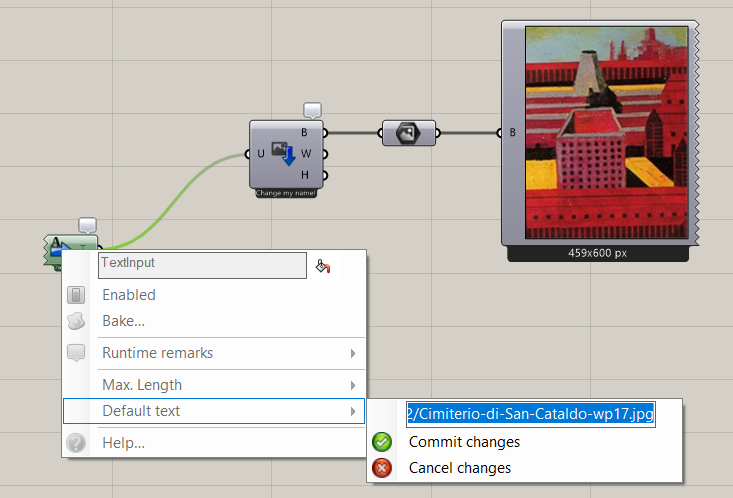733x498 pixels.
Task: Toggle the Enabled option
Action: [128, 295]
